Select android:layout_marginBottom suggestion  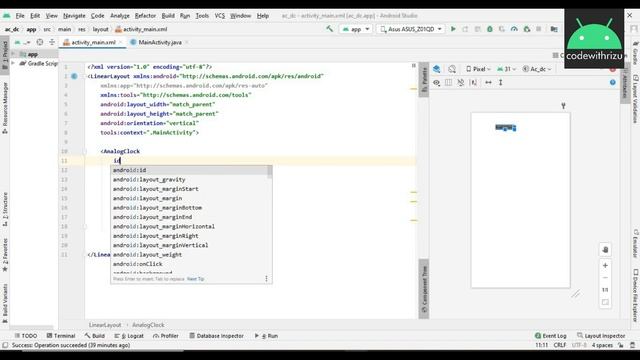click(x=189, y=207)
